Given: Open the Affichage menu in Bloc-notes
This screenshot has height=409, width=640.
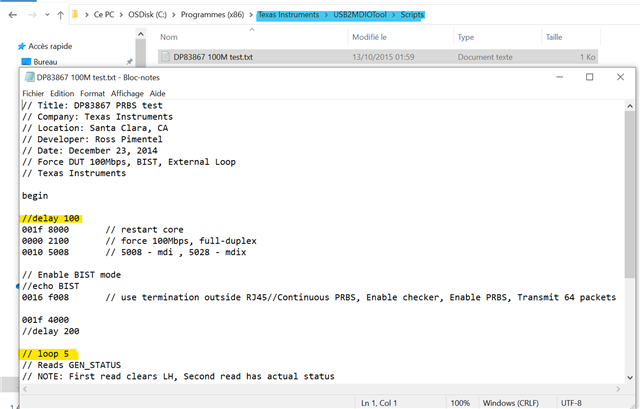Looking at the screenshot, I should click(127, 93).
